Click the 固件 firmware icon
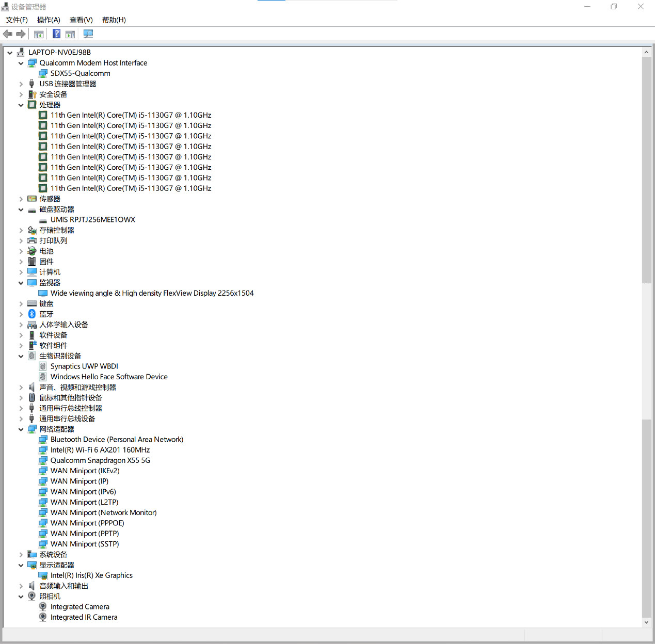This screenshot has width=655, height=644. click(32, 262)
